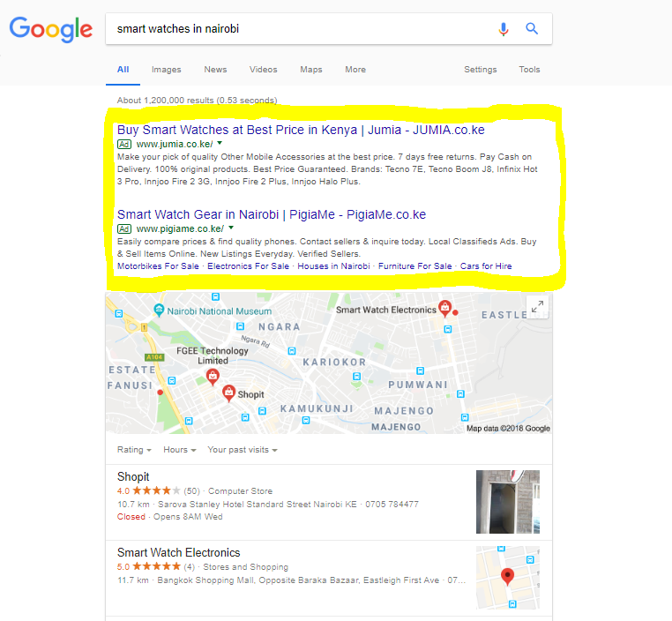This screenshot has width=672, height=621.
Task: Click the blue magnifying glass search icon
Action: click(532, 29)
